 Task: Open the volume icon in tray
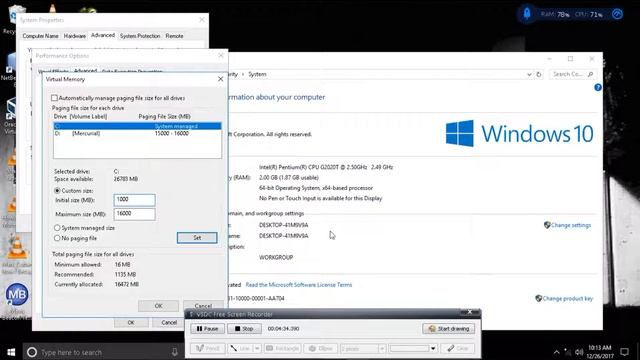pos(579,352)
